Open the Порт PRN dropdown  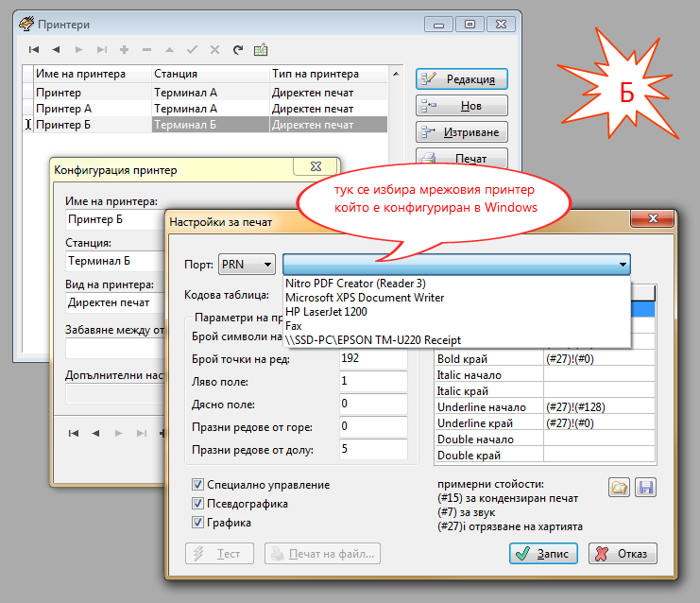pyautogui.click(x=247, y=265)
